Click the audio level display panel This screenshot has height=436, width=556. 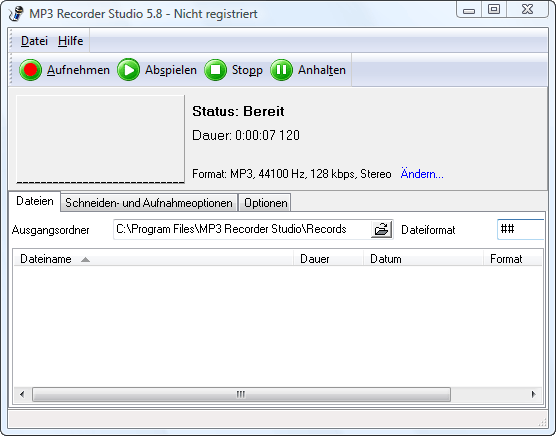pyautogui.click(x=100, y=139)
